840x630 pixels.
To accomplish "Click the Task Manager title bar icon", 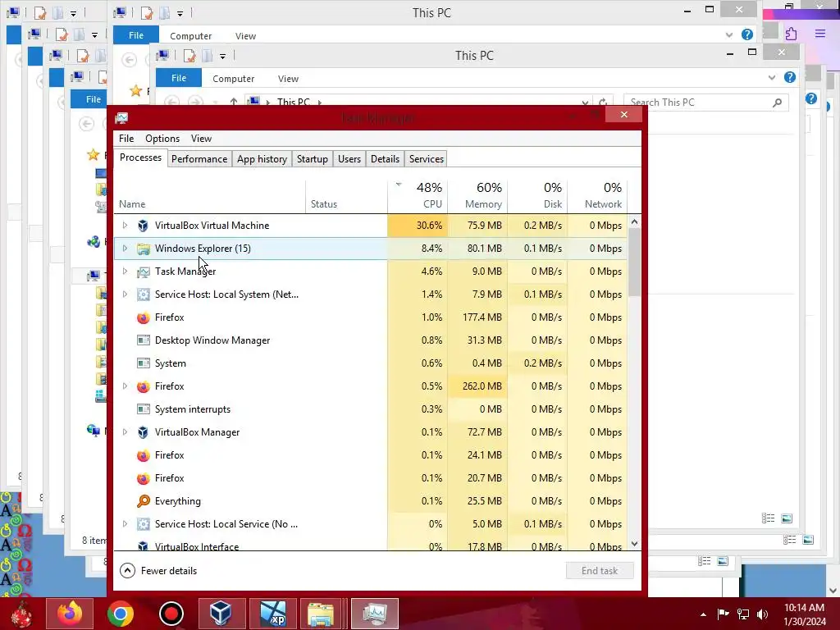I will click(121, 118).
